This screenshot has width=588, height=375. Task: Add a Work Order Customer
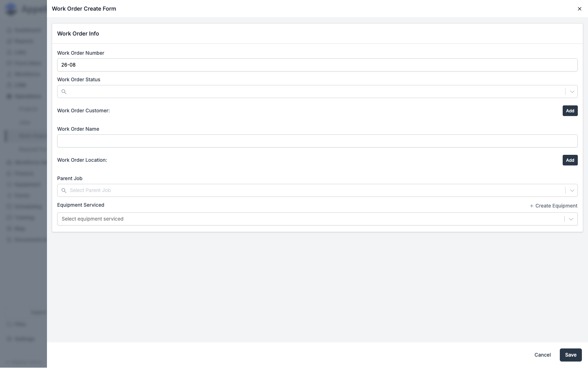point(570,111)
